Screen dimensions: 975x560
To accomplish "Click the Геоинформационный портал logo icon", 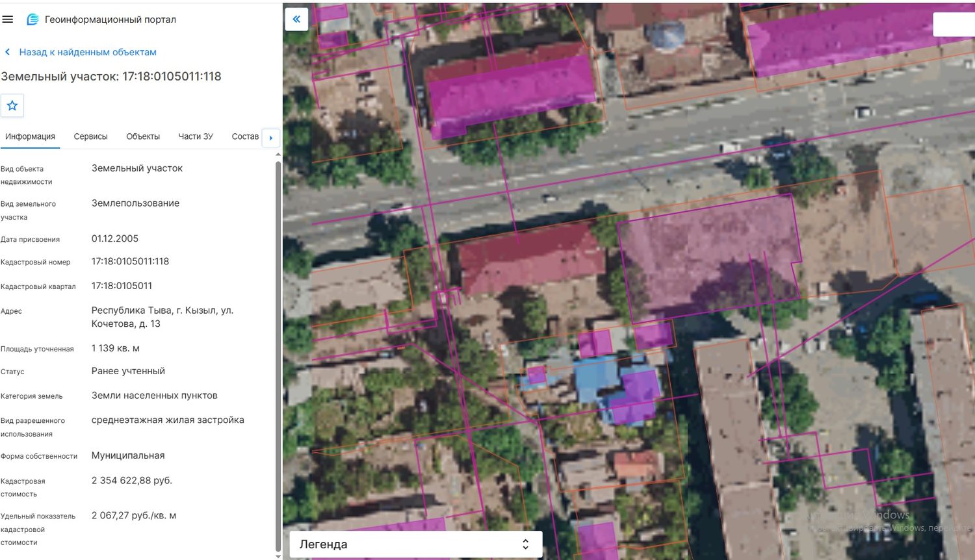I will tap(32, 19).
